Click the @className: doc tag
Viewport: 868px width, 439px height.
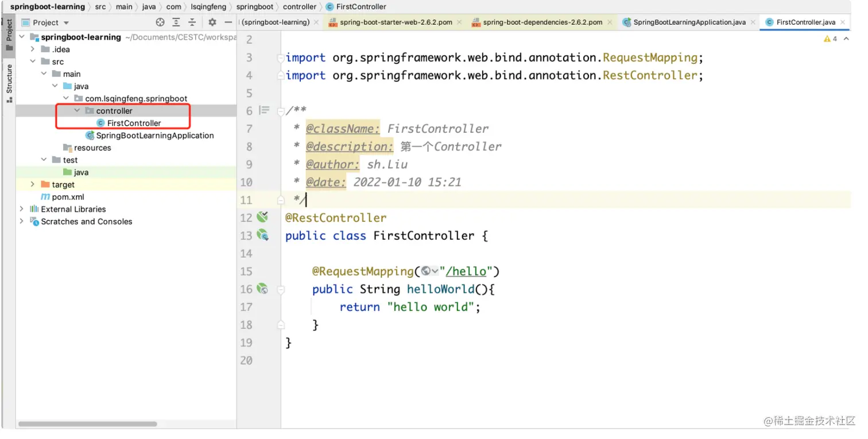343,129
